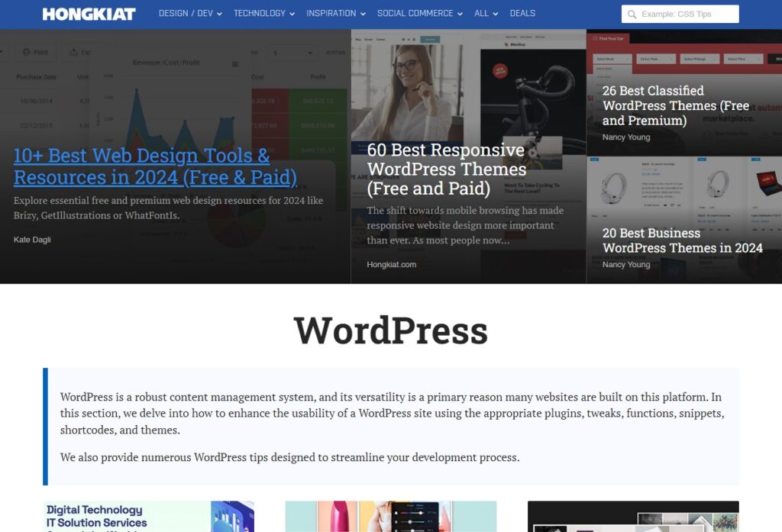Go to the Deals page
782x532 pixels.
coord(522,14)
